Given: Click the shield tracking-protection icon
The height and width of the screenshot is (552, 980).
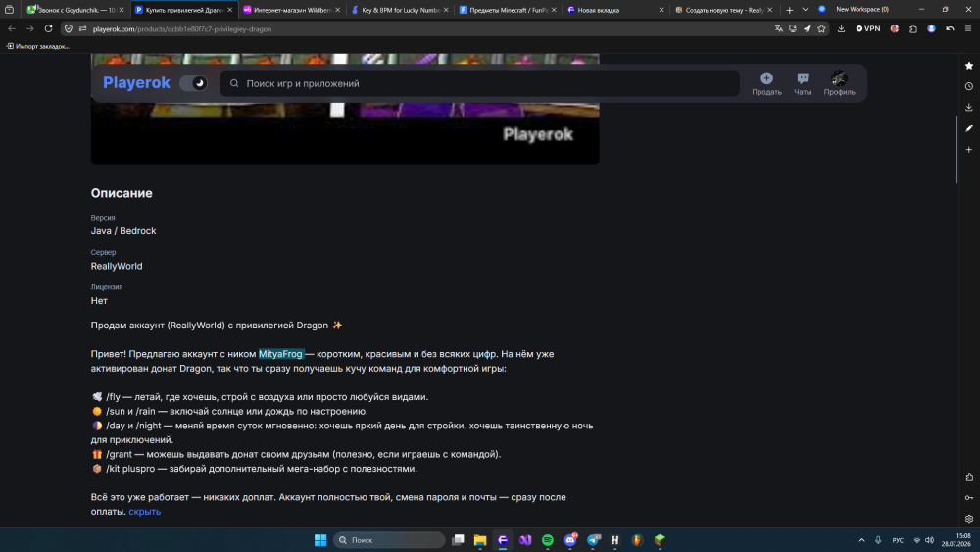Looking at the screenshot, I should 69,28.
